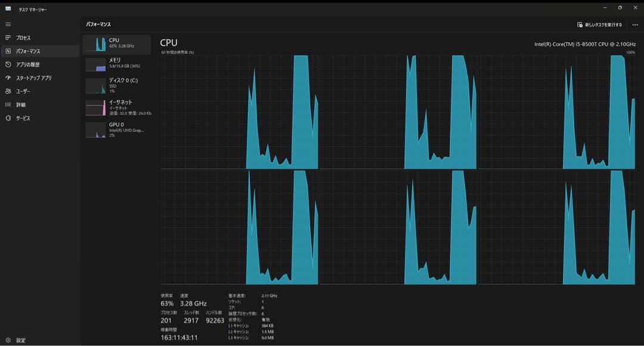
Task: Open the 詳細 (Details) page icon
Action: pyautogui.click(x=8, y=105)
